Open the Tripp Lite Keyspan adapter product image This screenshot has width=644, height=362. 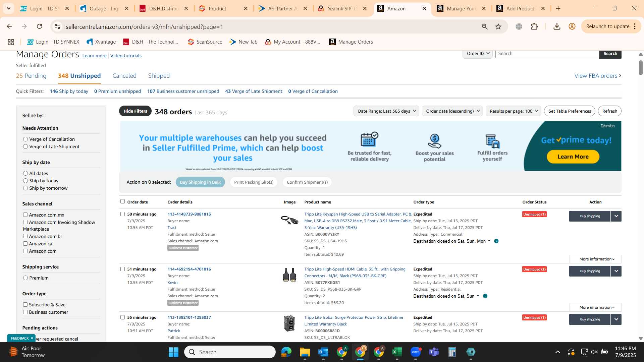pyautogui.click(x=289, y=220)
